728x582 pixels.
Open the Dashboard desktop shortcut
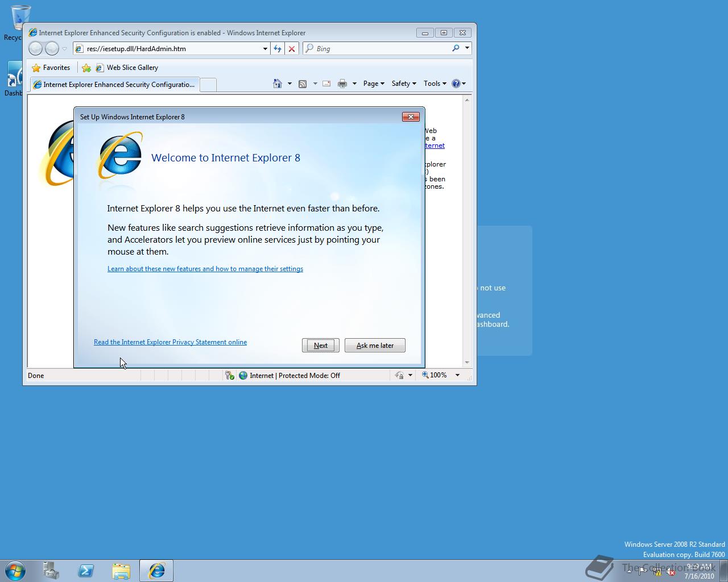coord(14,78)
